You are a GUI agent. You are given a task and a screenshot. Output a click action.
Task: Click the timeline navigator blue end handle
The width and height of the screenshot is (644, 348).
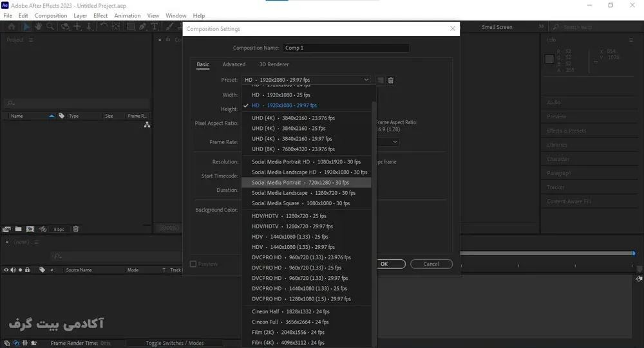tap(633, 253)
